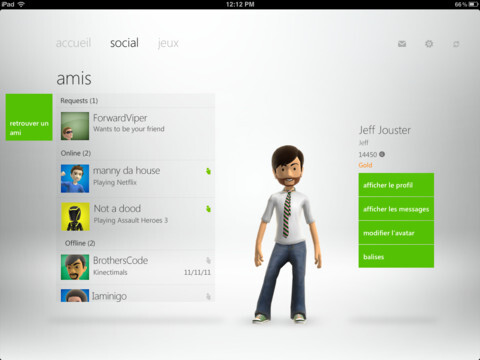Image resolution: width=480 pixels, height=360 pixels.
Task: Tap the Wi-Fi icon in status bar
Action: pos(21,4)
